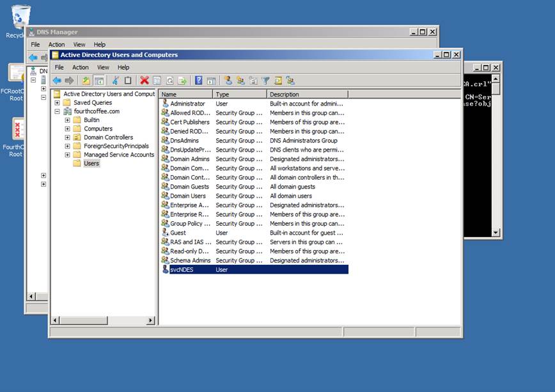Select the Domain Admins group in the list
Viewport: 555px width, 392px height.
tap(189, 159)
